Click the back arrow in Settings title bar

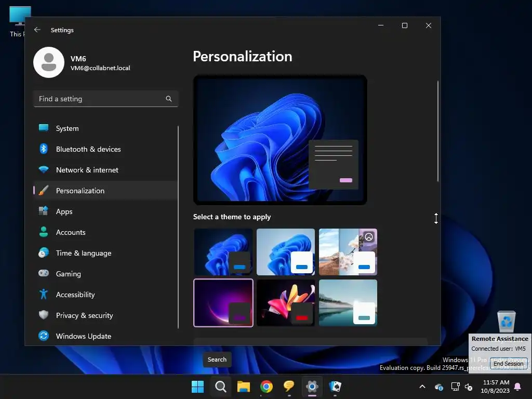click(37, 30)
